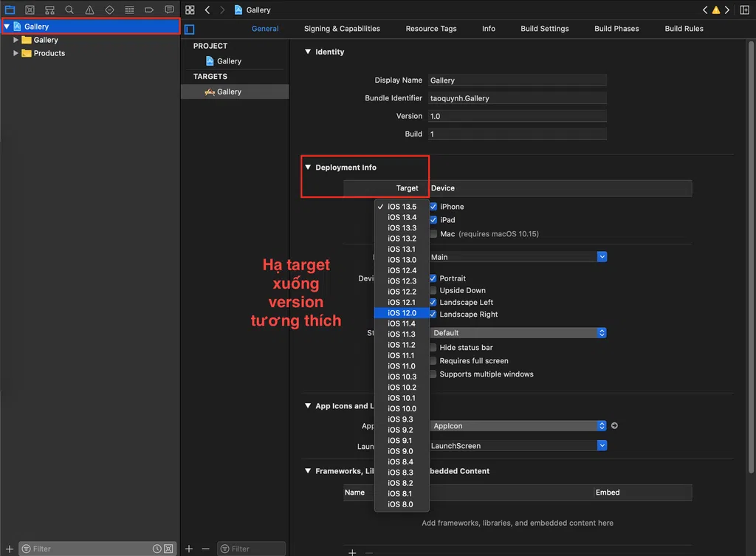Collapse the App Icons section

(x=308, y=406)
